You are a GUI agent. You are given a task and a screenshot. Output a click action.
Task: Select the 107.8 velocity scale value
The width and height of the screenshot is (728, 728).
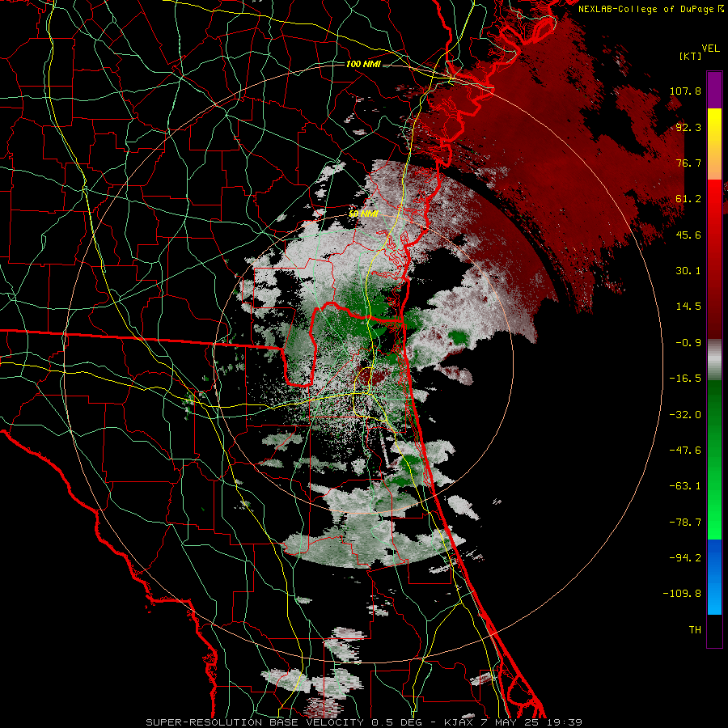point(685,91)
